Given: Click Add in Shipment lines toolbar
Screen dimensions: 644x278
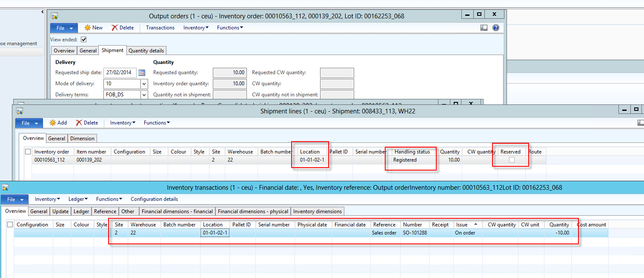Looking at the screenshot, I should (58, 123).
